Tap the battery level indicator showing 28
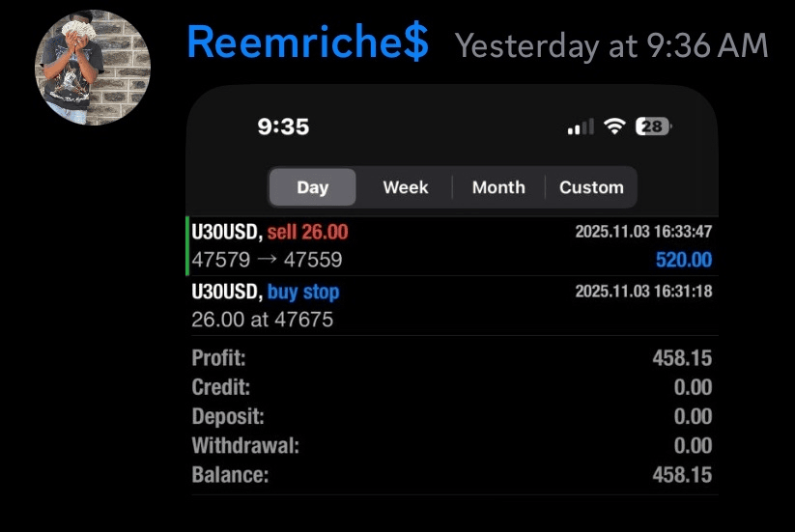795x532 pixels. [652, 126]
